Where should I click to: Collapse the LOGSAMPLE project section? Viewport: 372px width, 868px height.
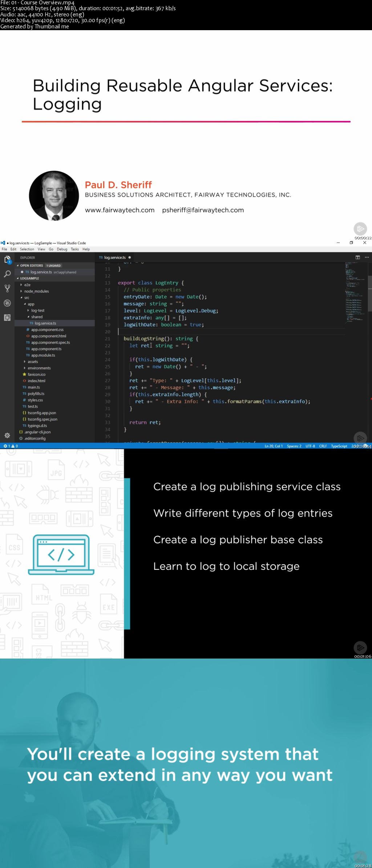click(17, 278)
